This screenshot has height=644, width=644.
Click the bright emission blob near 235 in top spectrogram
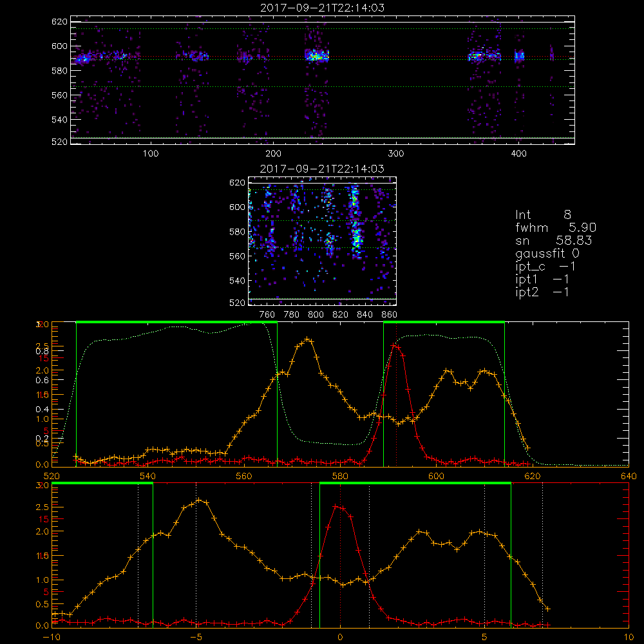coord(316,56)
